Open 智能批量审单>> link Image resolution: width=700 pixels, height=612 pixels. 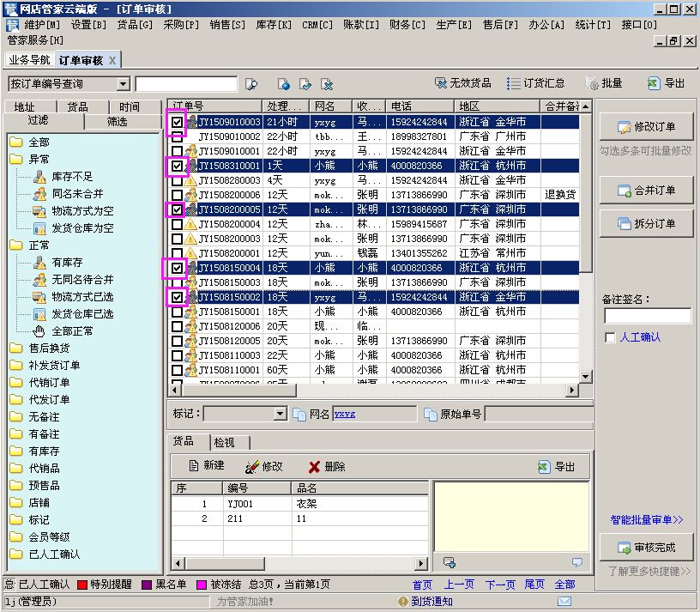click(647, 519)
